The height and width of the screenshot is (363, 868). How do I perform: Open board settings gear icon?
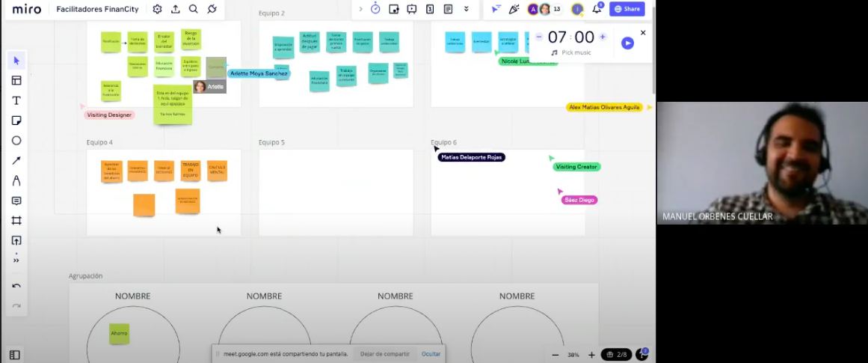(157, 9)
